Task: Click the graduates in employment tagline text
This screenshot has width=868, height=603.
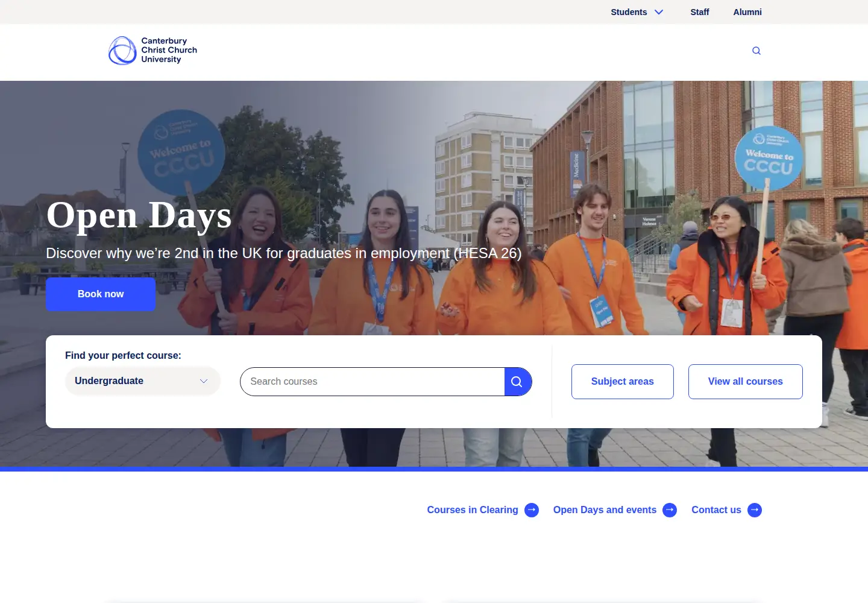Action: coord(284,253)
